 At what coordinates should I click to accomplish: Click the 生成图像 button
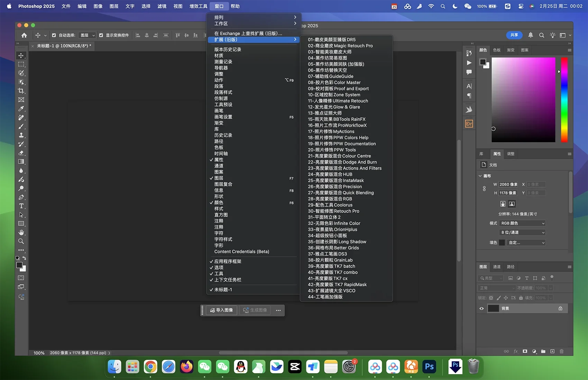tap(255, 310)
